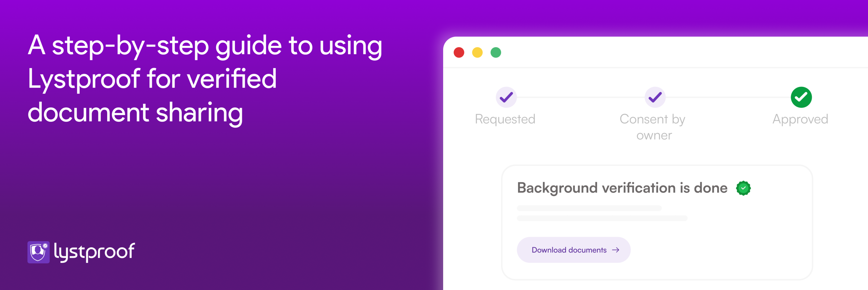Click the Lystproof shield logo icon

click(38, 252)
